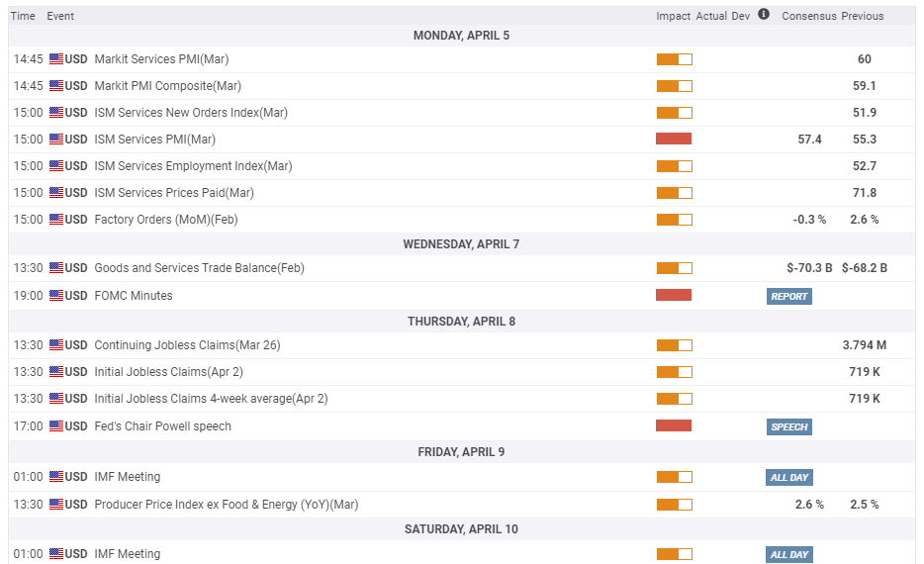The image size is (924, 564).
Task: Click US flag beside Fed's Chair Powell speech
Action: pos(56,426)
